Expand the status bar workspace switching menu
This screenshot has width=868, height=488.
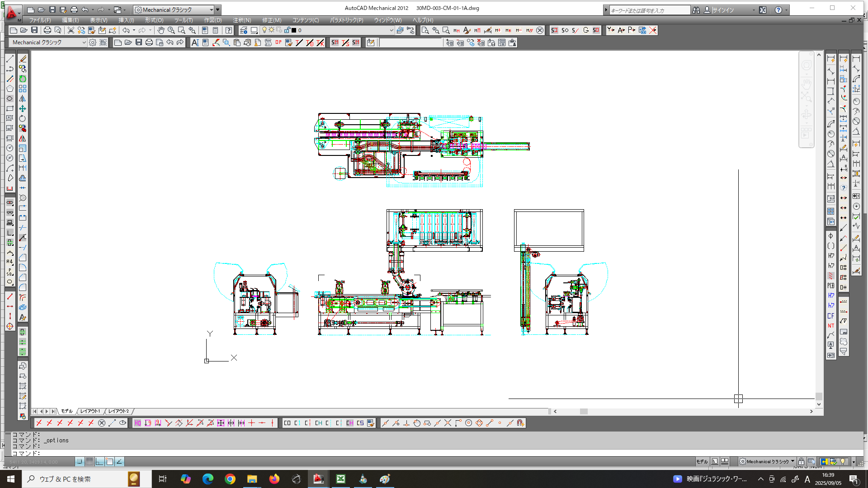(793, 461)
